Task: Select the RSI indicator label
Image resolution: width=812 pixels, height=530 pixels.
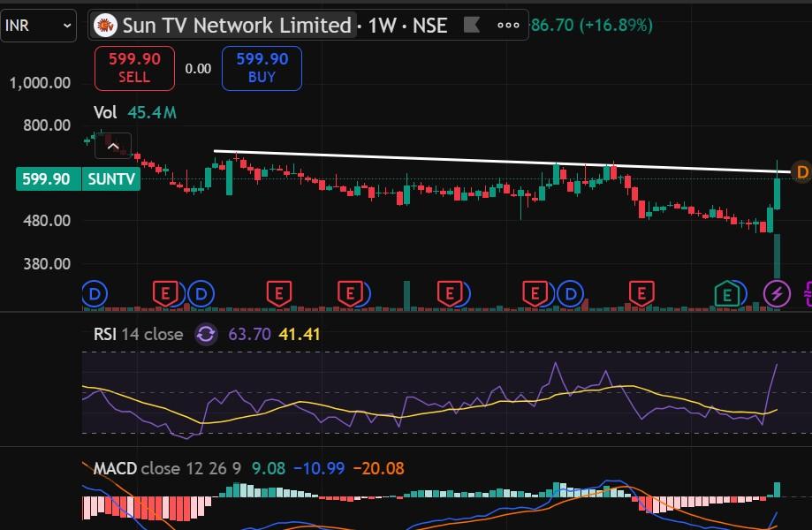Action: tap(105, 335)
